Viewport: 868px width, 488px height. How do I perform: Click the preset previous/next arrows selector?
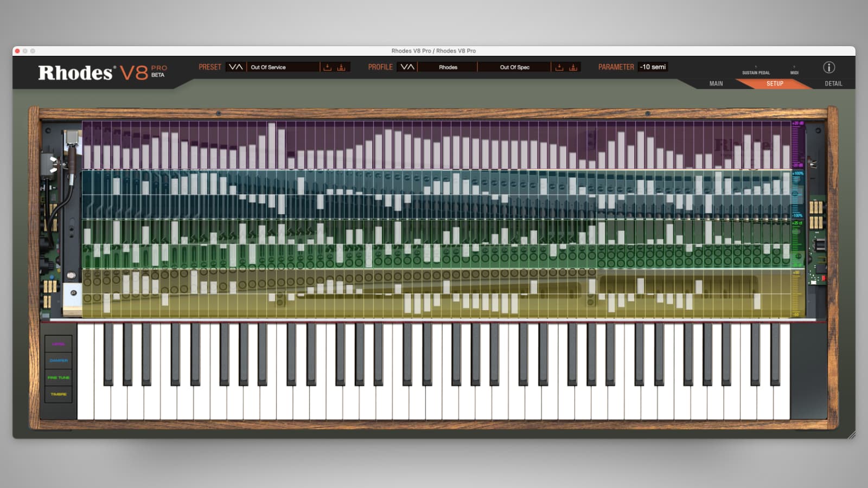[x=235, y=67]
